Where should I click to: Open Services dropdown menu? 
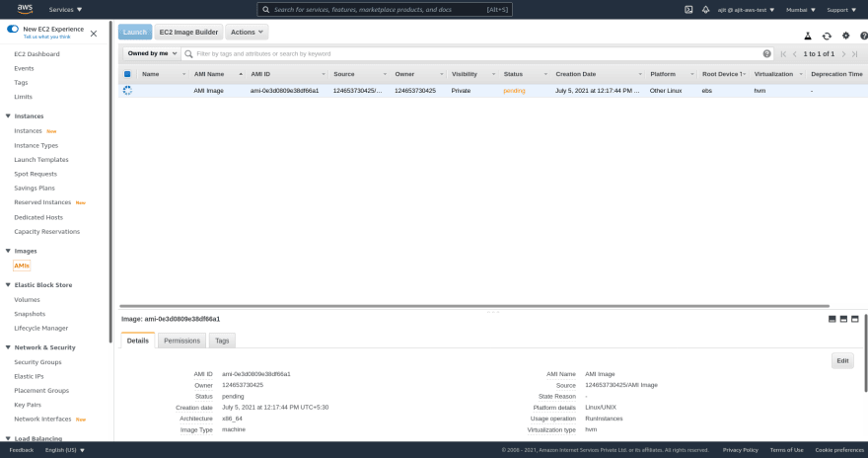[x=65, y=10]
